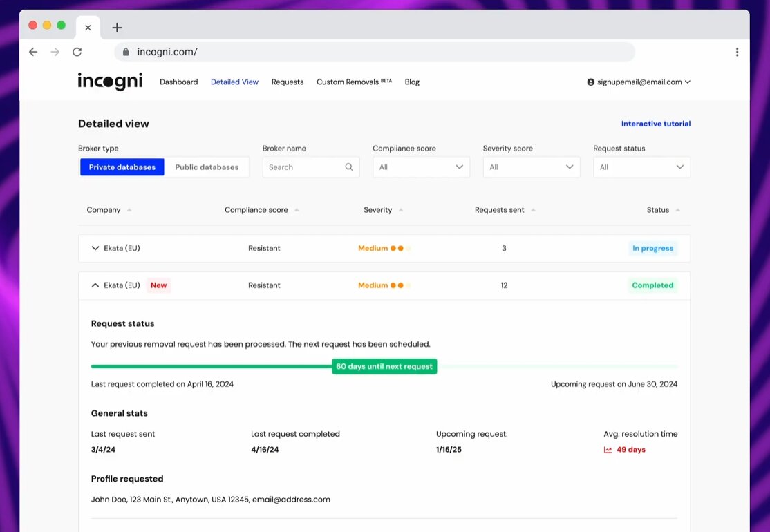770x532 pixels.
Task: Sort by Company column arrow
Action: [x=129, y=210]
